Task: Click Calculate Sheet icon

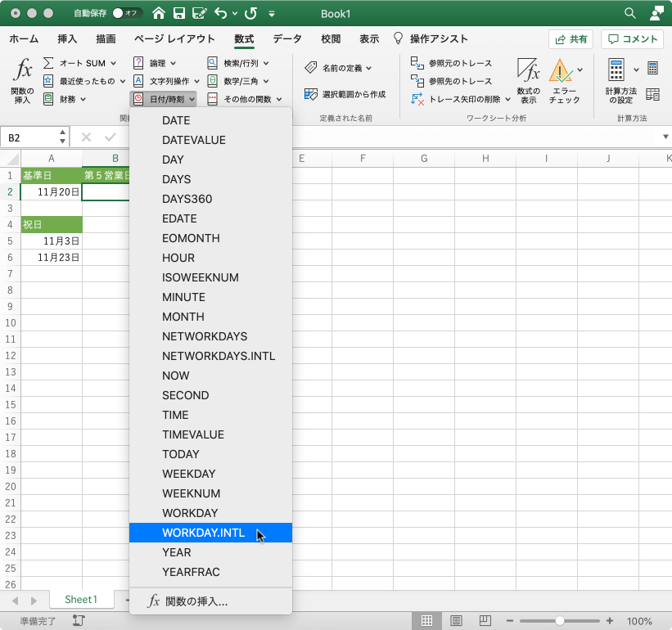Action: point(652,94)
